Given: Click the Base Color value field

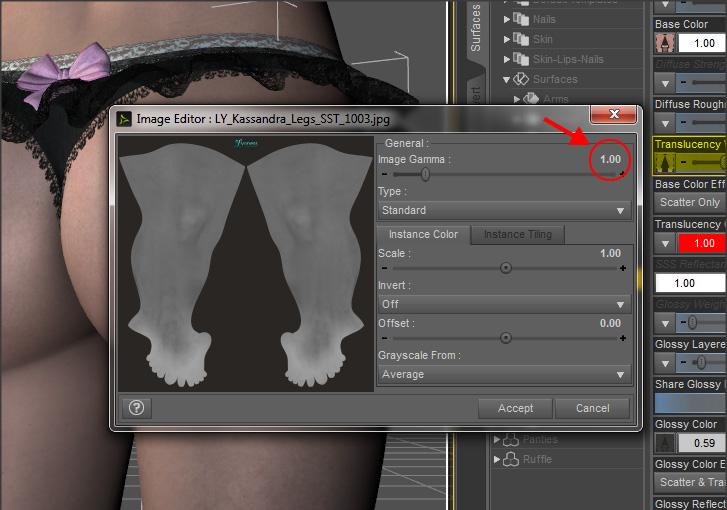Looking at the screenshot, I should 702,43.
